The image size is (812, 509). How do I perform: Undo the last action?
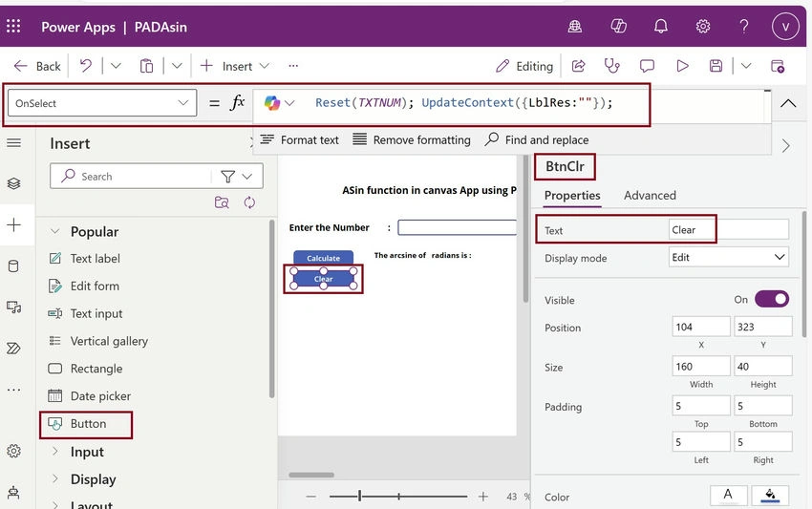pyautogui.click(x=85, y=66)
